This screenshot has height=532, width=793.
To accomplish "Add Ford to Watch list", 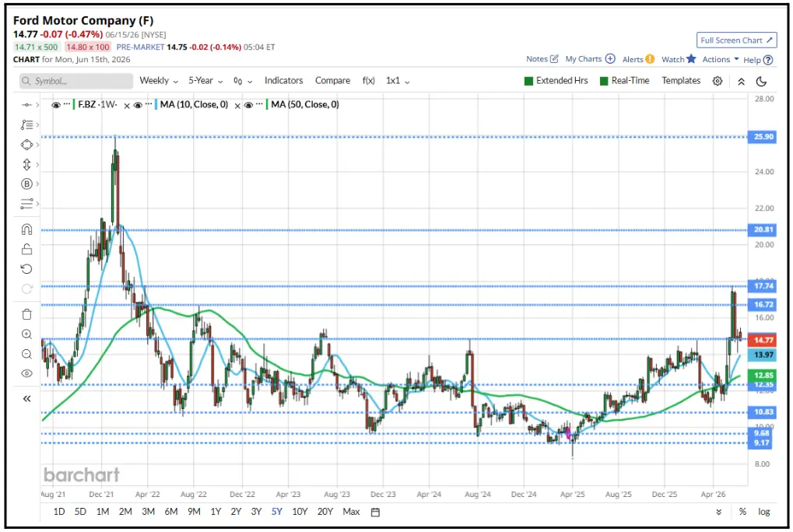I will tap(679, 59).
